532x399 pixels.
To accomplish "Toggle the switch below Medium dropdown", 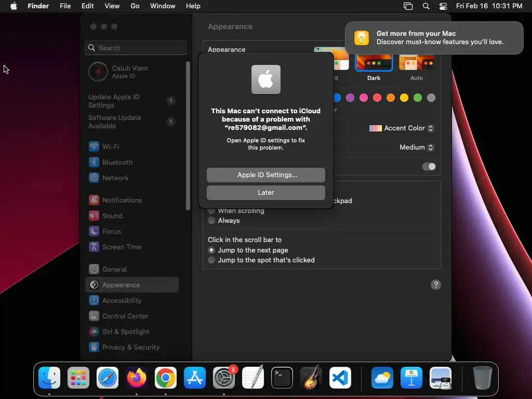I will point(429,167).
